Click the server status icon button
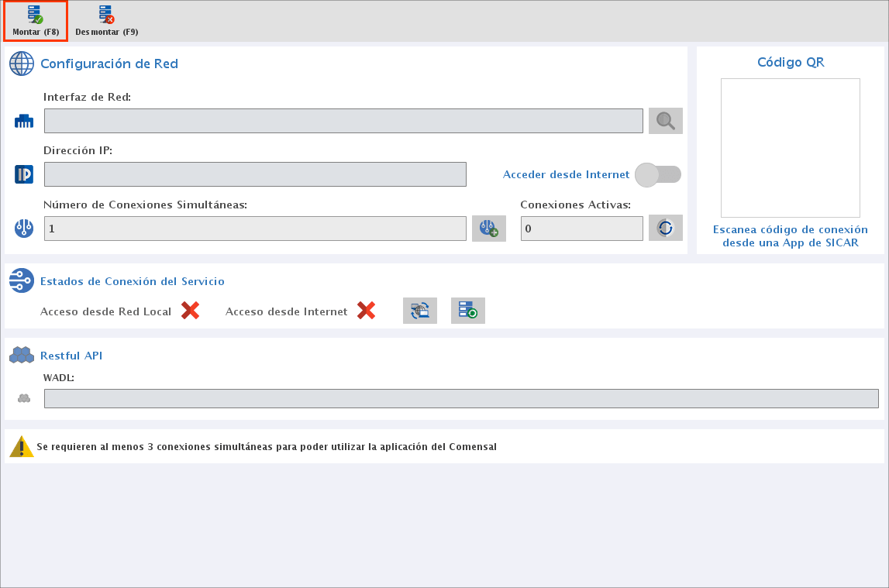 tap(467, 311)
